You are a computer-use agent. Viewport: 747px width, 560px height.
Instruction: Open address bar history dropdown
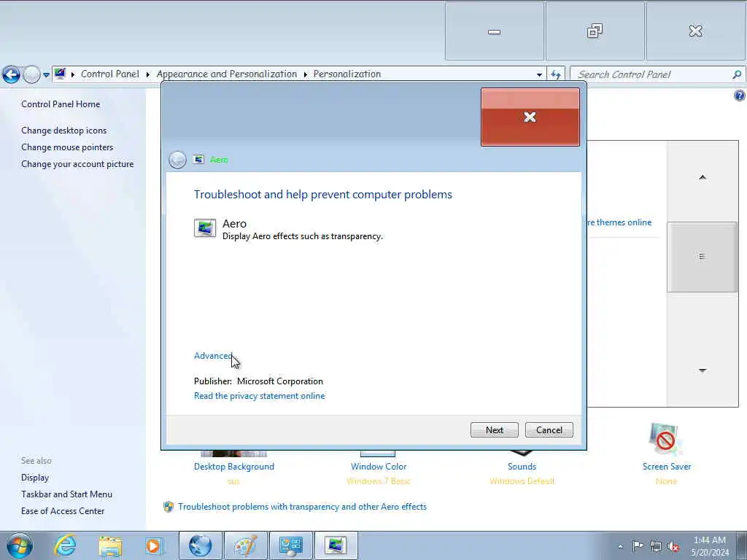[x=539, y=75]
